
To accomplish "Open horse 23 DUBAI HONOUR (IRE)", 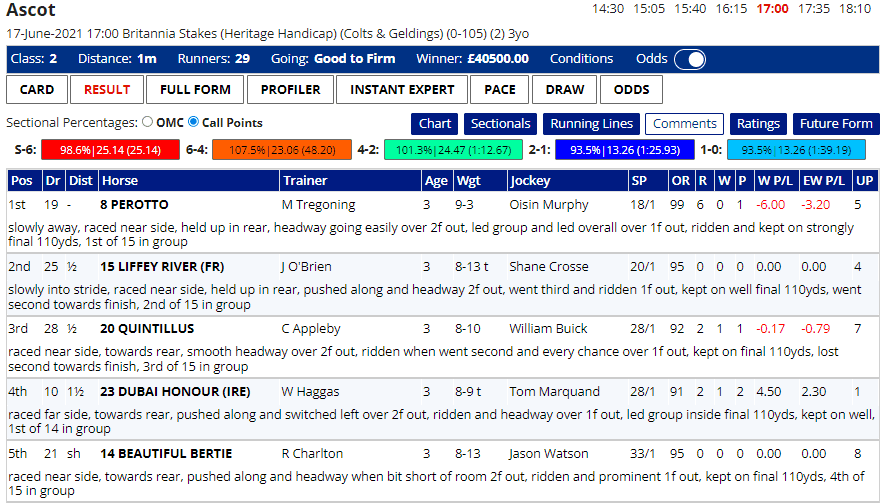I will (x=175, y=391).
